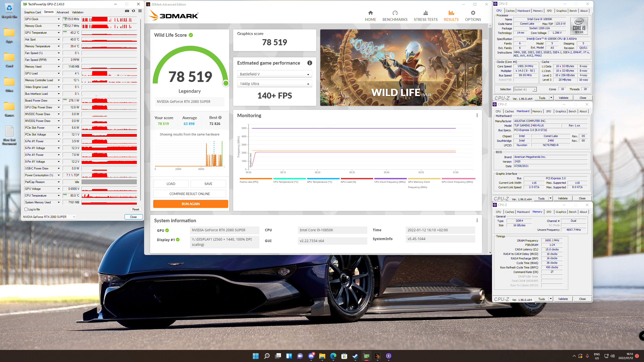Screen dimensions: 644x362
Task: Toggle GPU Temperature legend in Monitoring
Action: pyautogui.click(x=323, y=180)
